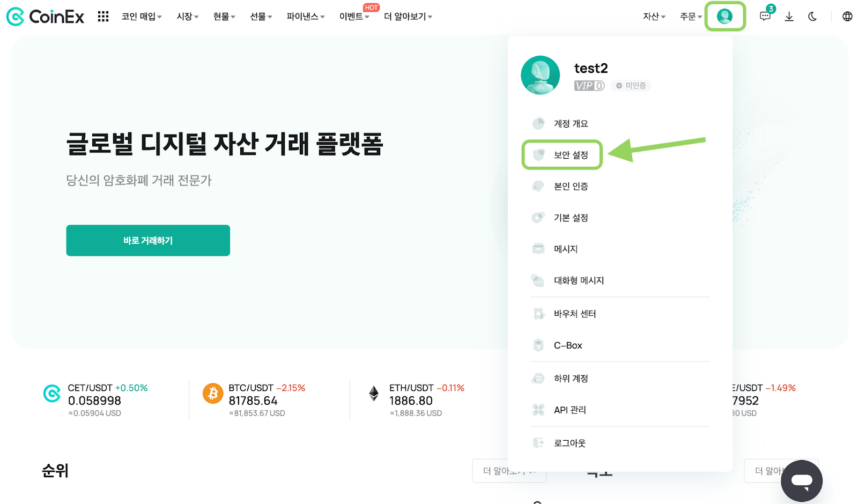
Task: Click the 바로 거래하기 button
Action: (148, 240)
